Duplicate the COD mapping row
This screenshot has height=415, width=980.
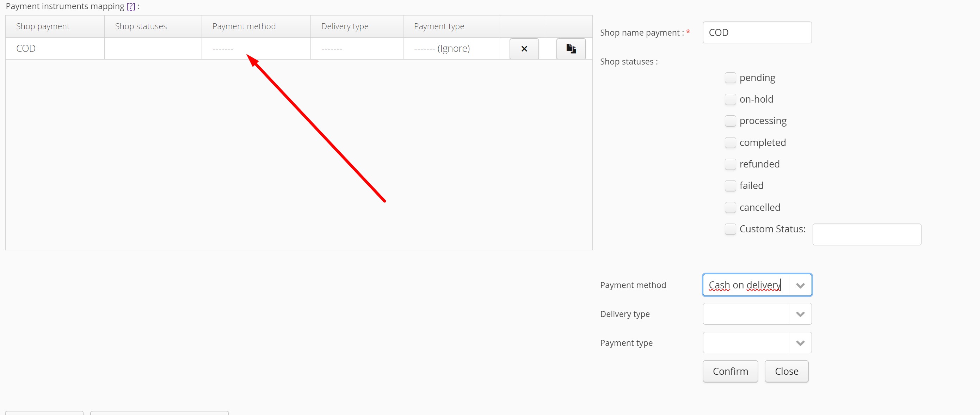tap(571, 49)
